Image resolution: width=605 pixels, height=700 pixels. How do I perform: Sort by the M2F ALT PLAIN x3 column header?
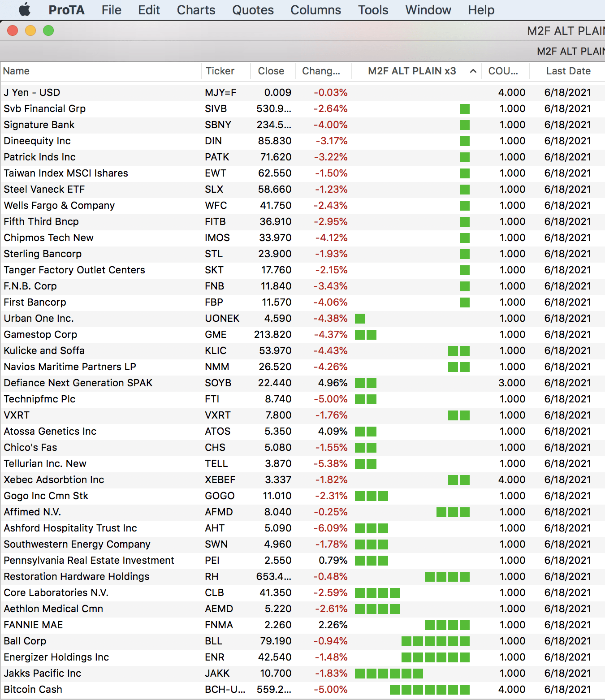[x=416, y=71]
